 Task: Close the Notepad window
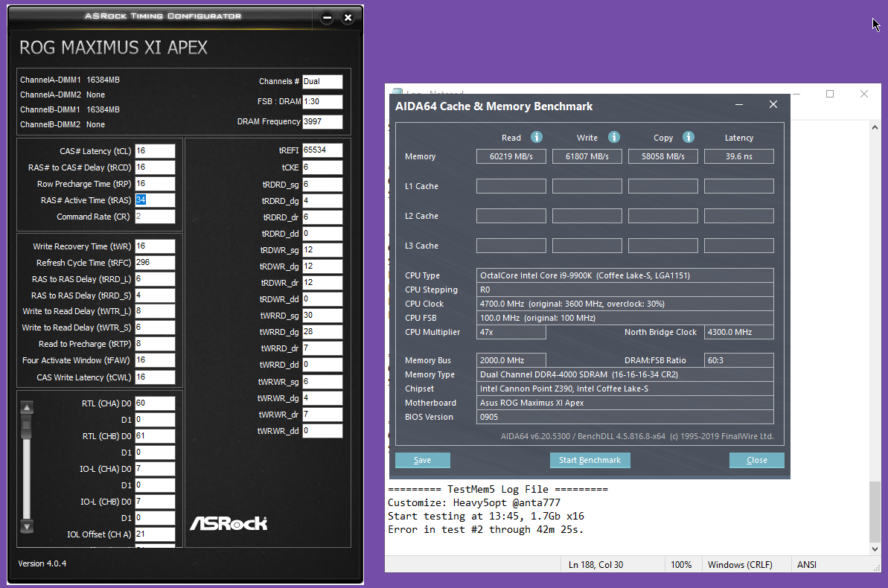click(x=863, y=94)
